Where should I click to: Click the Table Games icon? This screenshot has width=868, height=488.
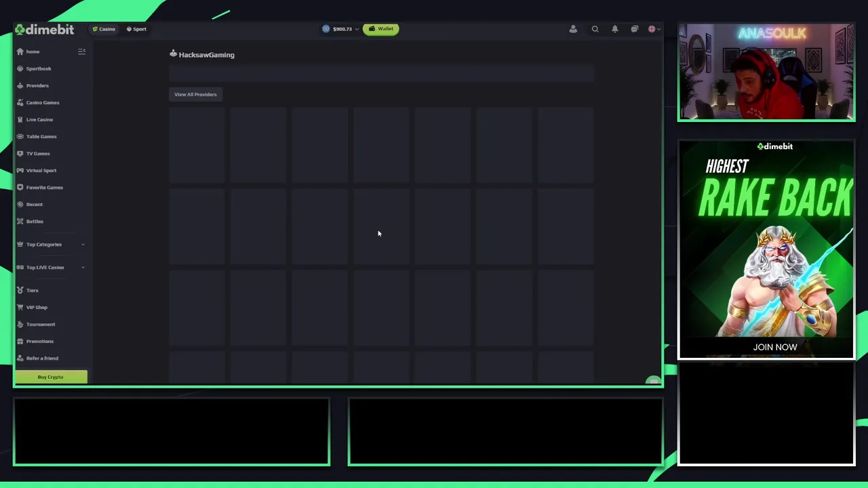click(x=20, y=136)
